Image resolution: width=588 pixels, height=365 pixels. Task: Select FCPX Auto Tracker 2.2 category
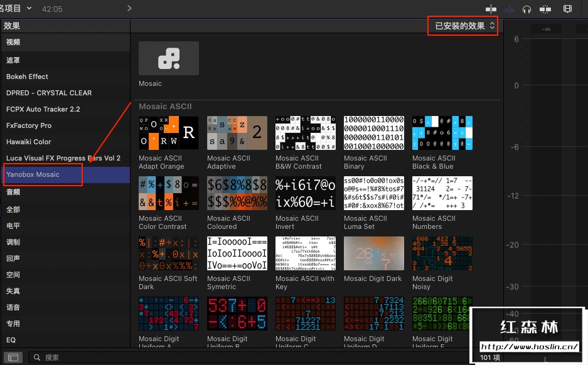coord(65,109)
